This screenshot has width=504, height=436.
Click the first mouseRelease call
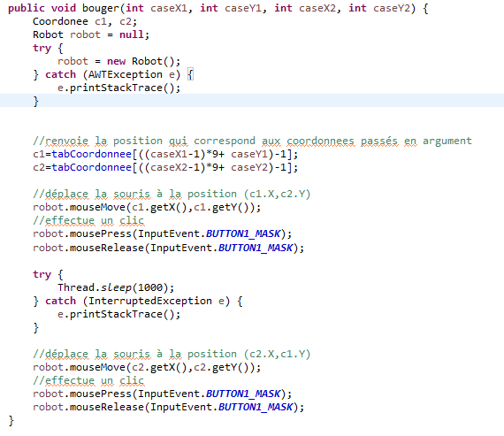click(168, 248)
